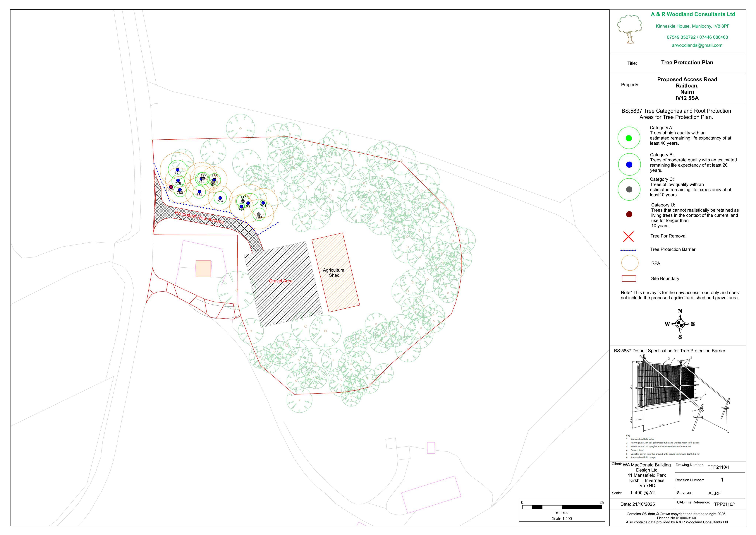Screen dimensions: 756x535
Task: Select the Category A green dot legend symbol
Action: 629,138
